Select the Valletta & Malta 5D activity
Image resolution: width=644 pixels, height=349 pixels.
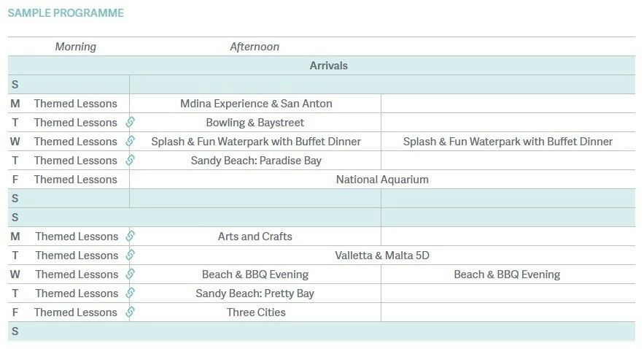point(382,256)
